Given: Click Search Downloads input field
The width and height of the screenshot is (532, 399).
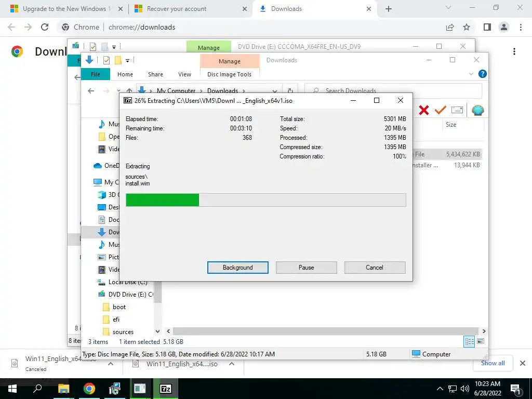Looking at the screenshot, I should [393, 90].
